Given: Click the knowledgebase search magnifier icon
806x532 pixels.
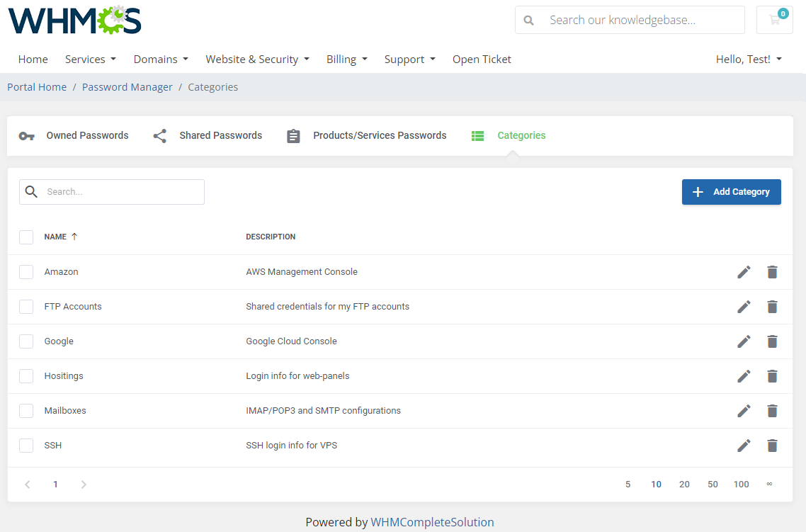Looking at the screenshot, I should tap(528, 20).
